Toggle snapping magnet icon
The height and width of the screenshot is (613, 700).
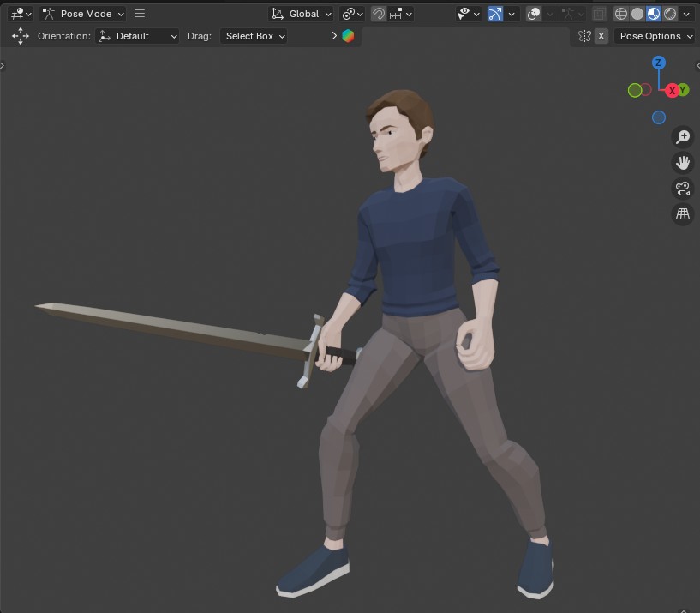click(x=379, y=14)
